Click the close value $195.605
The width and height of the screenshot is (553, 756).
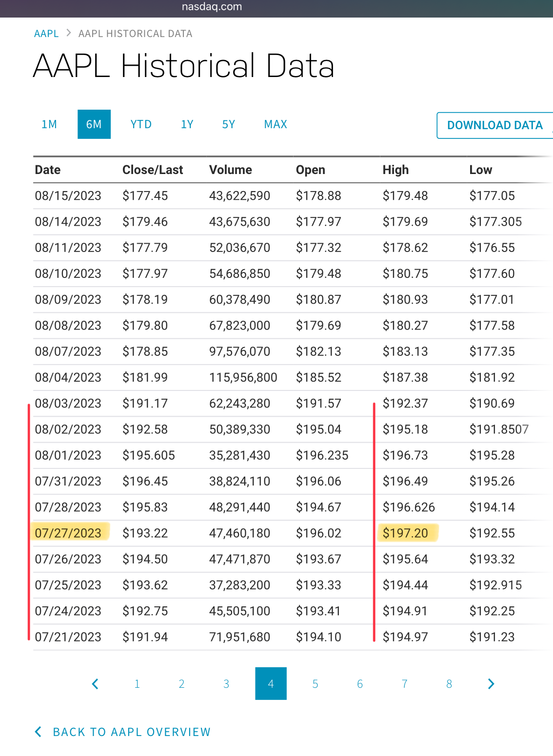point(149,456)
